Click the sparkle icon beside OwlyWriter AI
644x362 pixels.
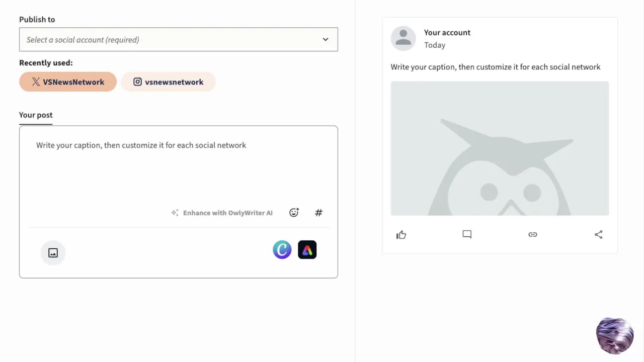tap(175, 213)
